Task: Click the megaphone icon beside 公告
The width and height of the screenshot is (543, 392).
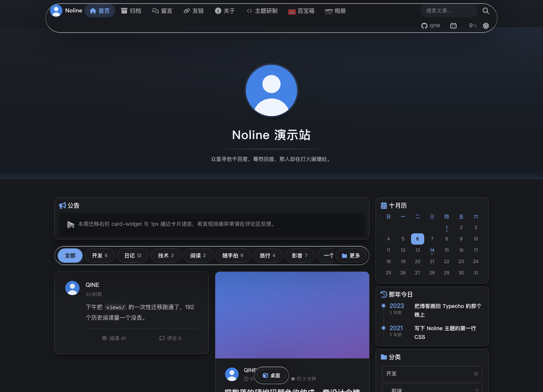Action: (63, 205)
